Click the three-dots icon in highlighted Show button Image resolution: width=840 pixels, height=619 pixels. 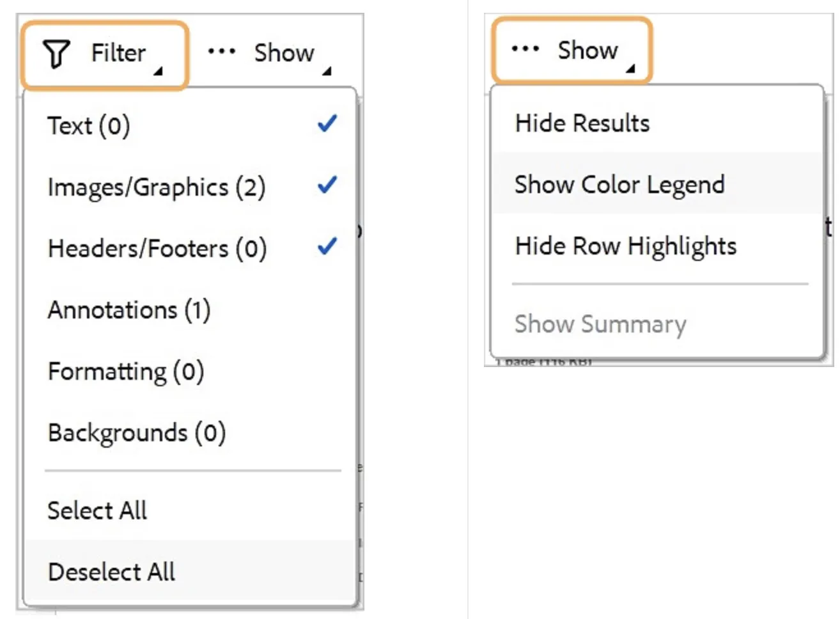(525, 49)
